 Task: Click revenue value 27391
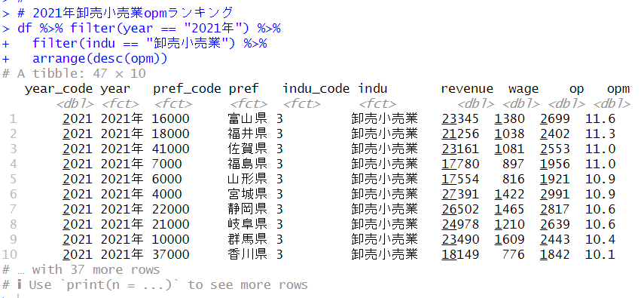click(x=460, y=194)
